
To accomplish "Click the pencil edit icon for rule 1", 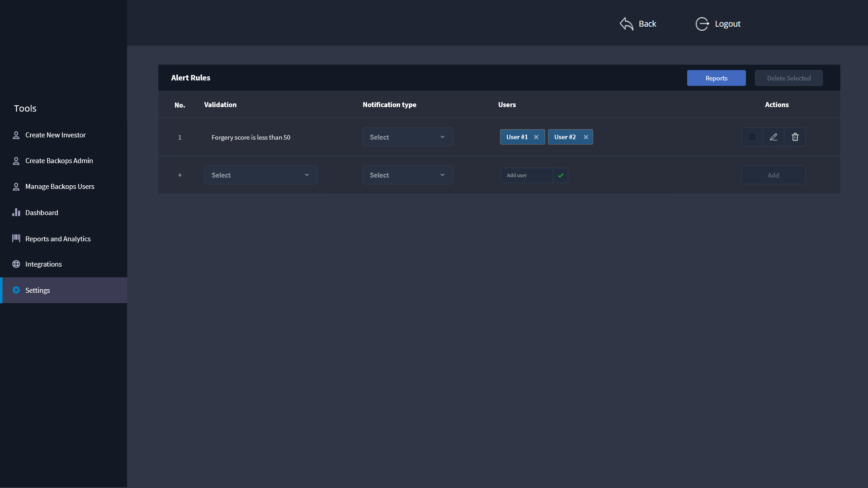I will 774,137.
